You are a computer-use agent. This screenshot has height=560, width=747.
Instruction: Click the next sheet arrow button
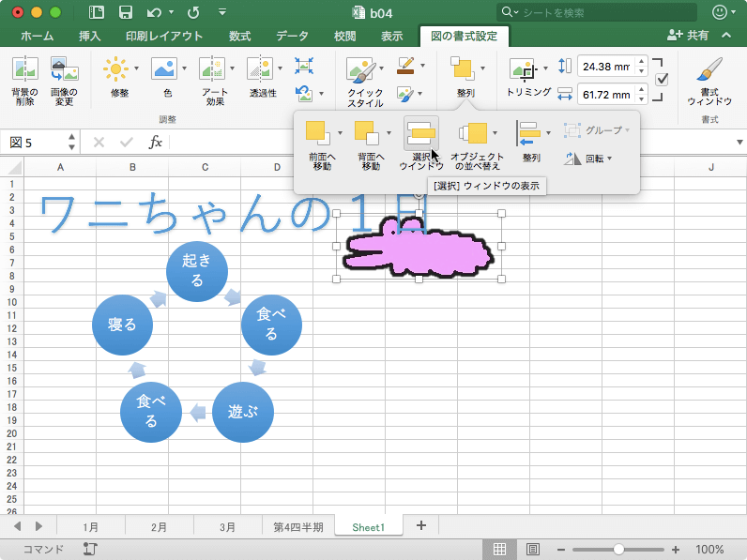38,526
